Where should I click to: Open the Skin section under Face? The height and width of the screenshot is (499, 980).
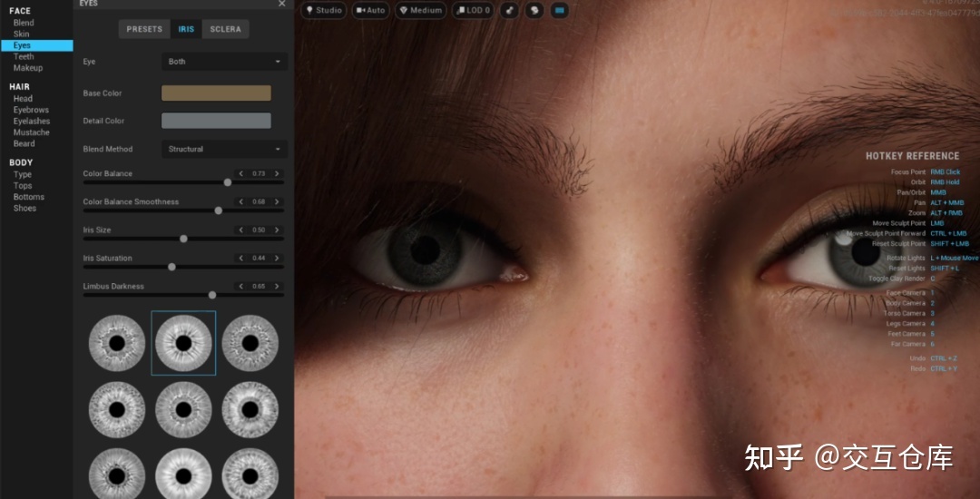[x=21, y=34]
